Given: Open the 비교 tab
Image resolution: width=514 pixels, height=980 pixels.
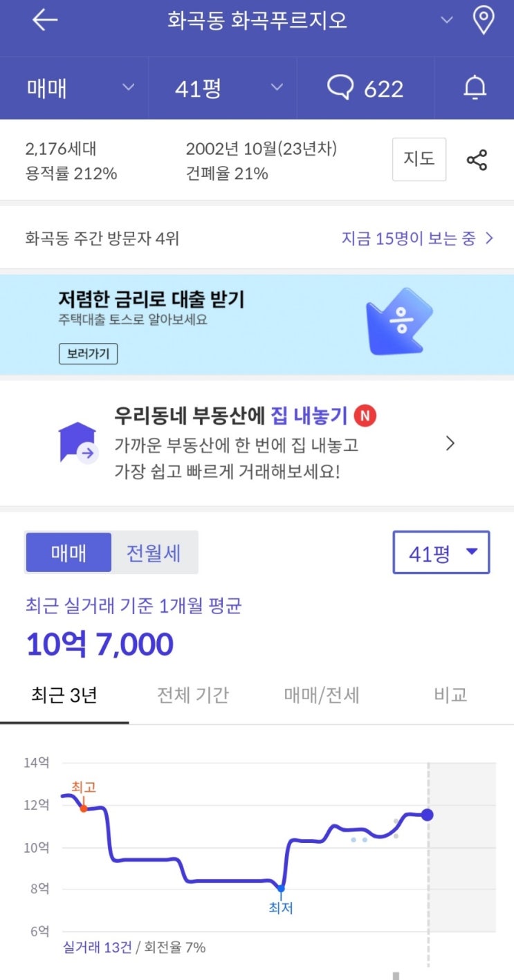Looking at the screenshot, I should tap(450, 695).
